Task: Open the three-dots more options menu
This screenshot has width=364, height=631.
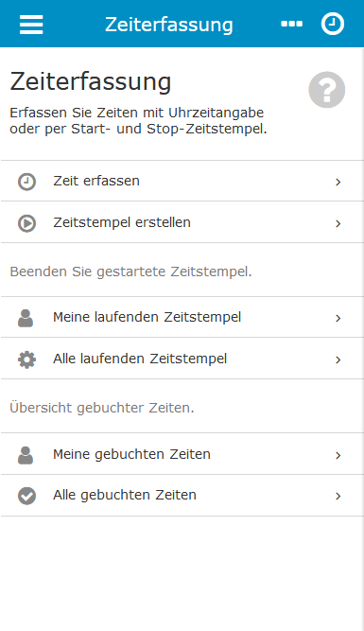Action: pyautogui.click(x=291, y=25)
